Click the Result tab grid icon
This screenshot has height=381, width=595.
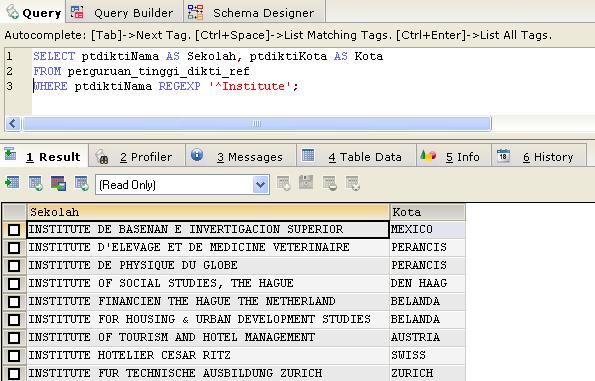click(10, 154)
